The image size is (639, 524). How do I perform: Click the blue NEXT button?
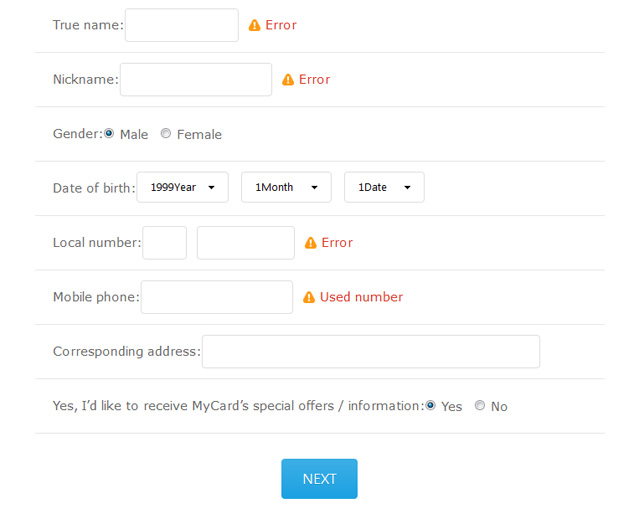pos(319,479)
